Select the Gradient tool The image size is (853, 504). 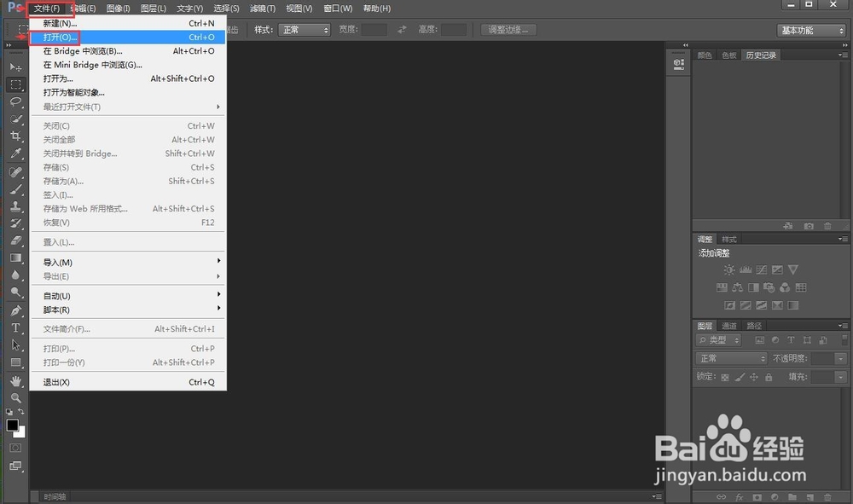[15, 258]
